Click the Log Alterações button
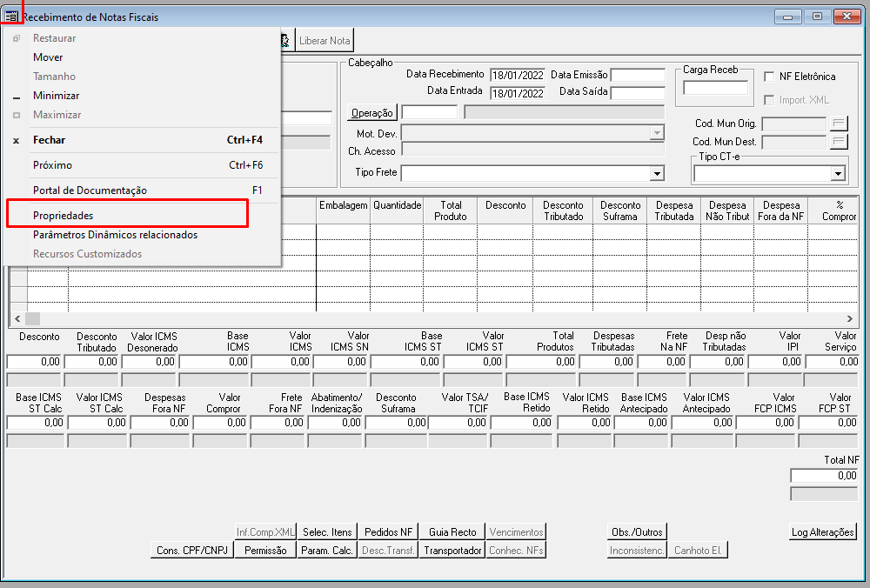Viewport: 870px width, 588px height. pos(823,532)
